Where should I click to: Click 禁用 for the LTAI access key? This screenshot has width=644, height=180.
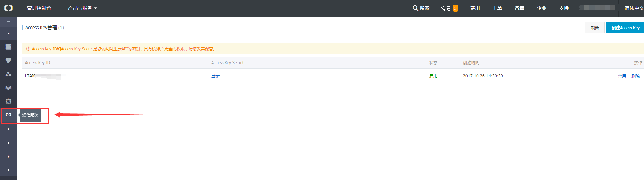[x=622, y=76]
